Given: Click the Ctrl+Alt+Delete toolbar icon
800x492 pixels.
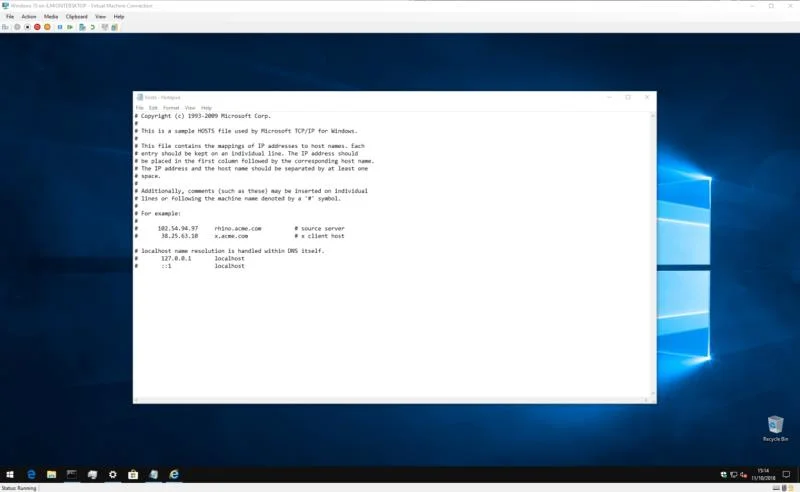Looking at the screenshot, I should pos(5,27).
